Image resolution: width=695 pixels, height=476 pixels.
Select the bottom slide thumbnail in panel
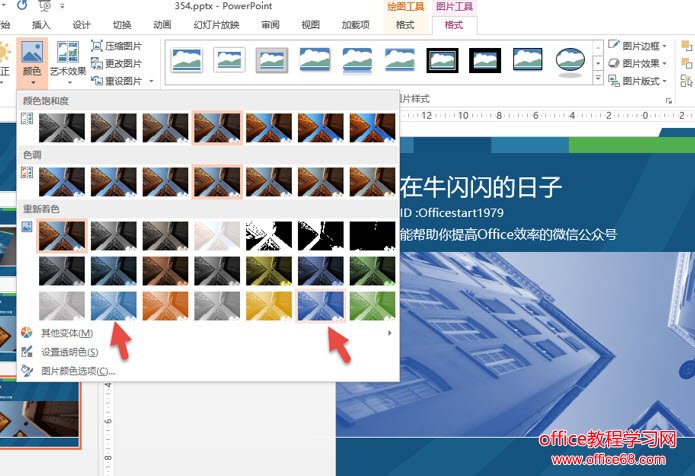point(40,414)
